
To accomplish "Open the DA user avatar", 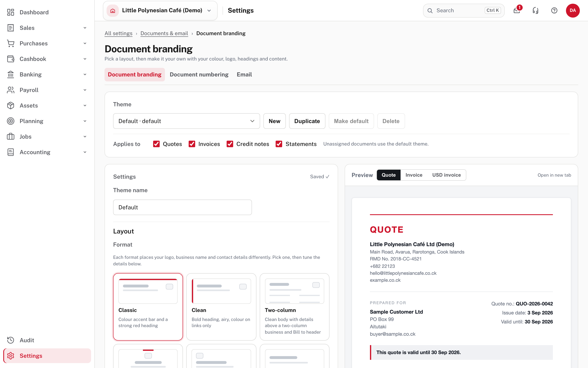I will tap(573, 10).
